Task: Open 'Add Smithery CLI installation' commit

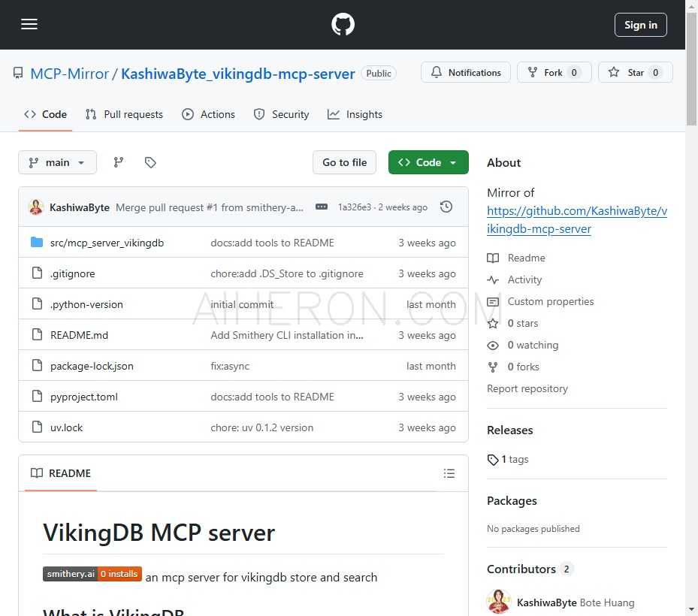Action: [287, 335]
